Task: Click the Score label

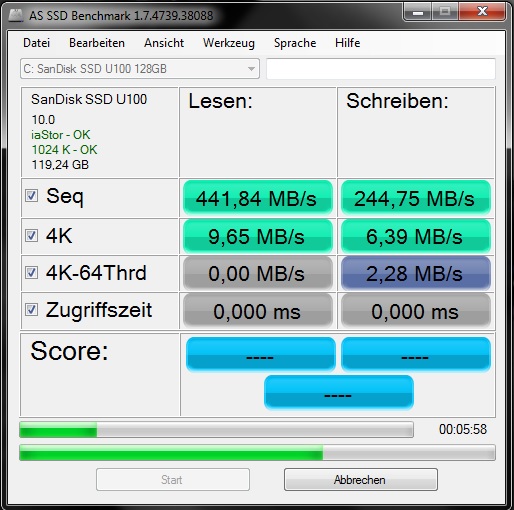Action: point(69,351)
